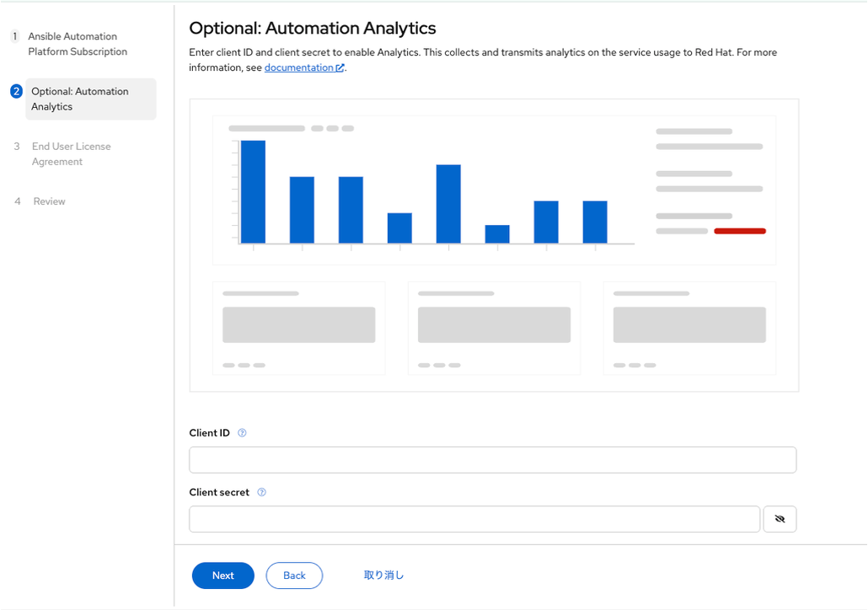Select End User License Agreement step

pos(71,154)
